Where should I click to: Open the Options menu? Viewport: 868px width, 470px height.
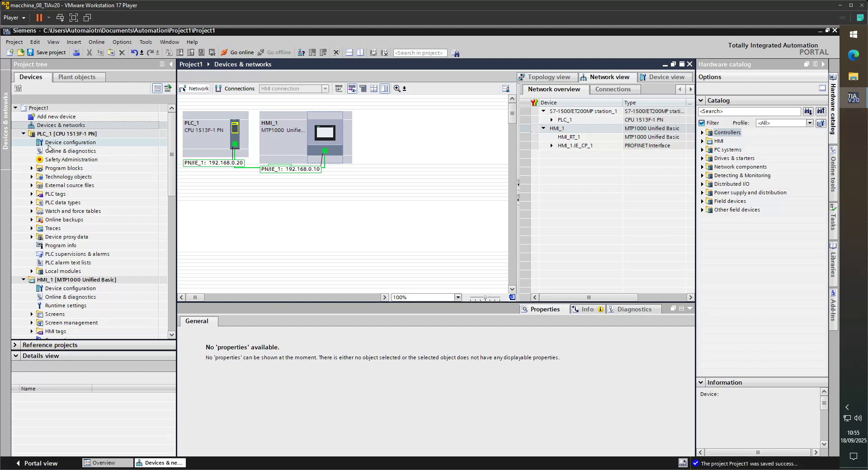tap(122, 42)
